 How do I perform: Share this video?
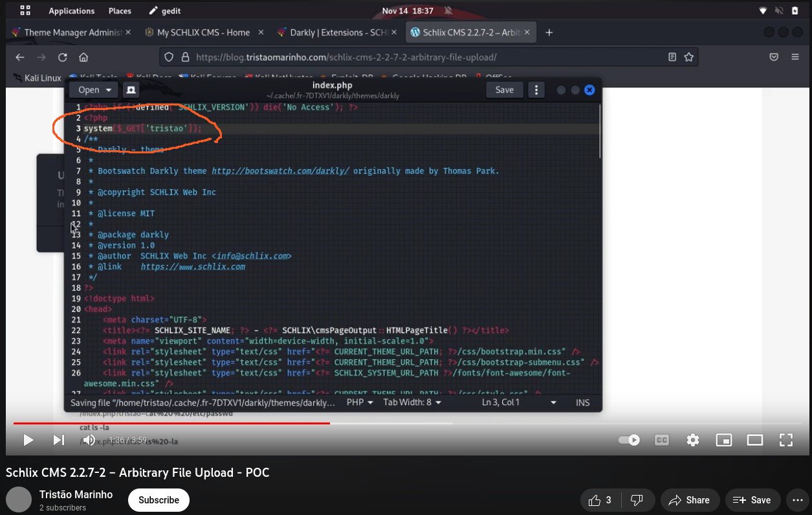click(690, 500)
